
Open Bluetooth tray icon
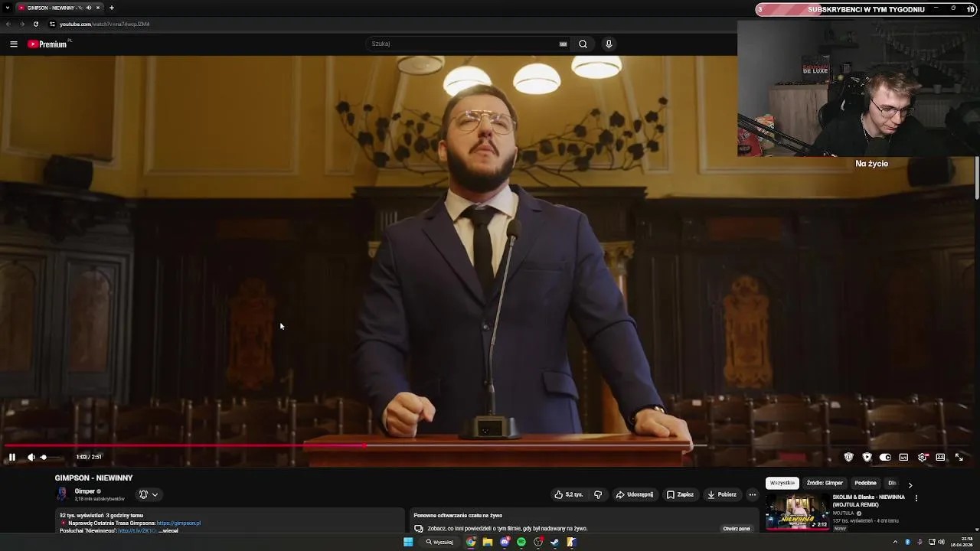coord(908,542)
